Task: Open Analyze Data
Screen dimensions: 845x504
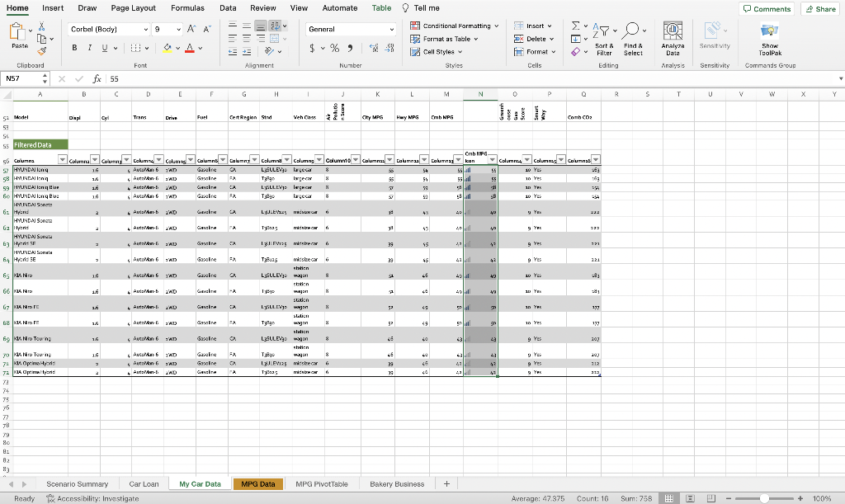Action: coord(673,38)
